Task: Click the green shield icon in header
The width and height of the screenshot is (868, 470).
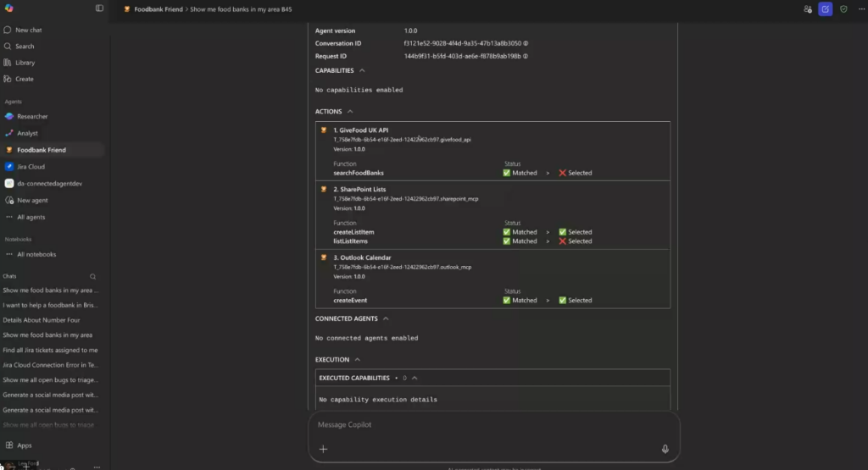Action: tap(843, 9)
